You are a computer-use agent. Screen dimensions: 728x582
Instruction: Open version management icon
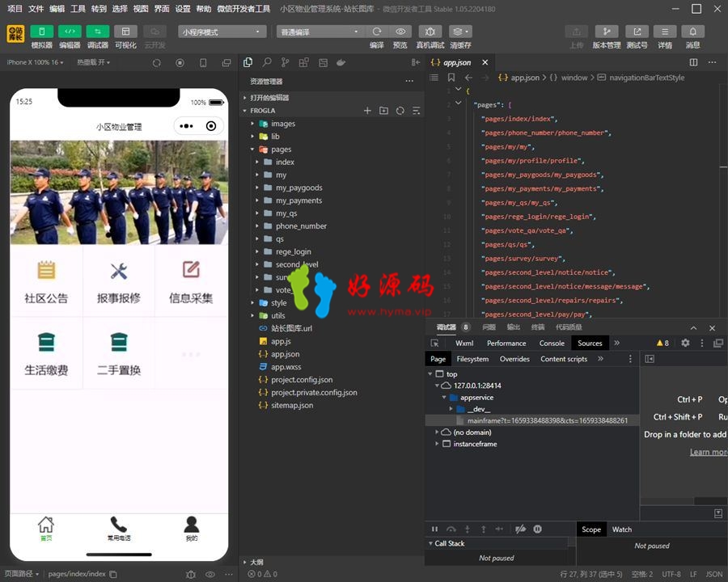coord(607,32)
